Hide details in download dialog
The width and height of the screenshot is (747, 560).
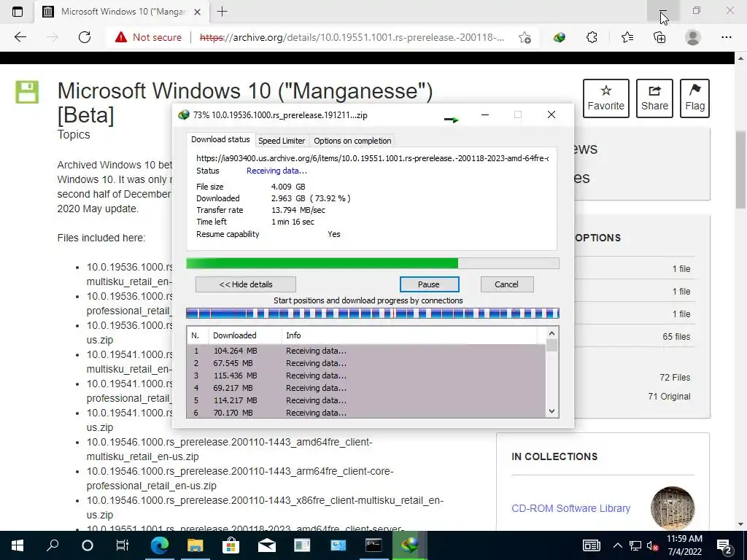[x=245, y=284]
